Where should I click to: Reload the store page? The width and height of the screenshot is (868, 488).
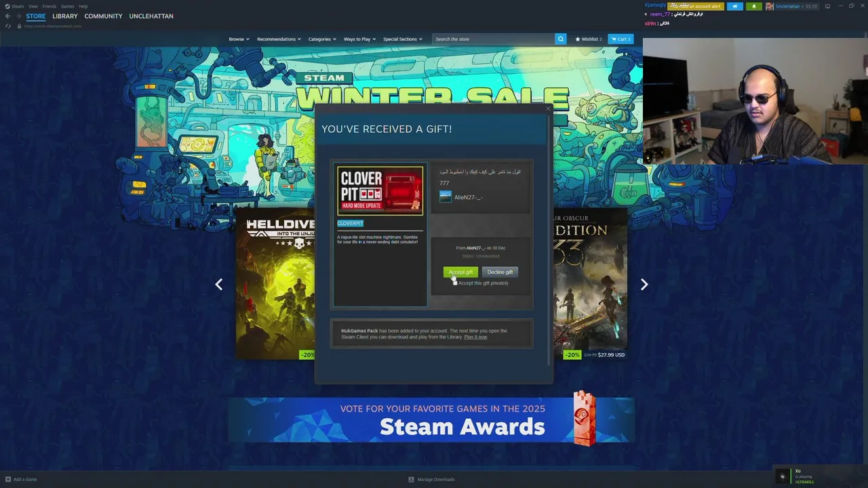(x=8, y=26)
